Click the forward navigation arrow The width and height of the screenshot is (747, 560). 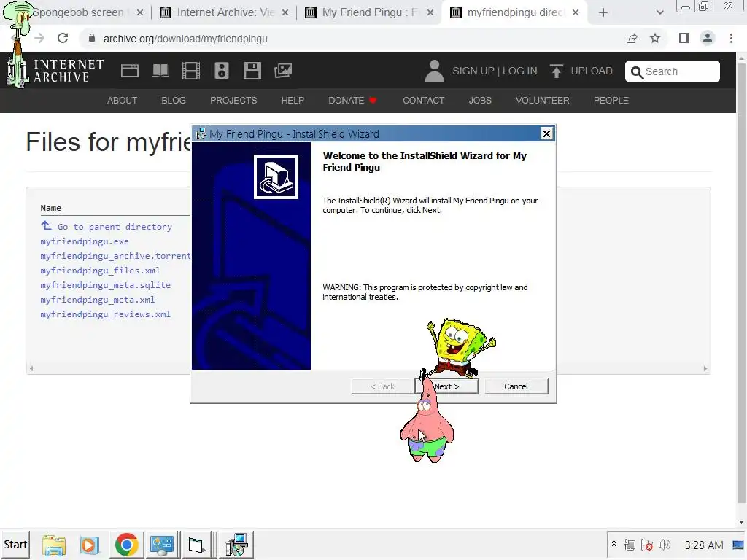pos(39,38)
